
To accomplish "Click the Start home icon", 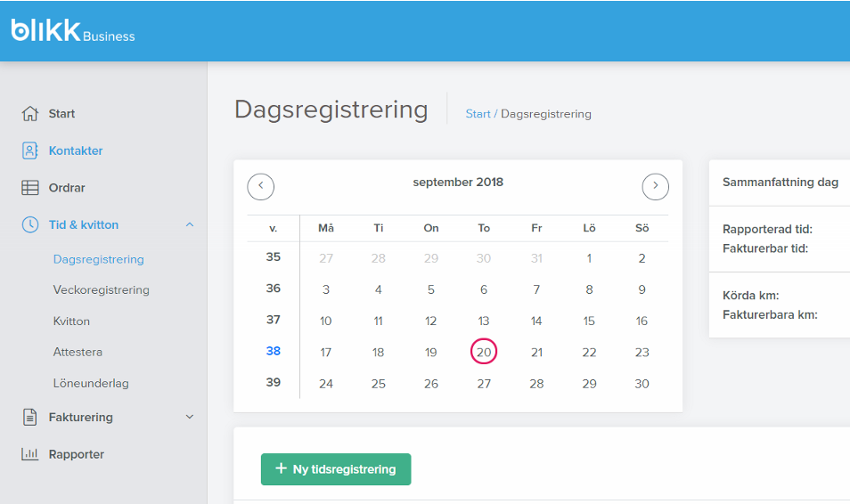I will (29, 114).
